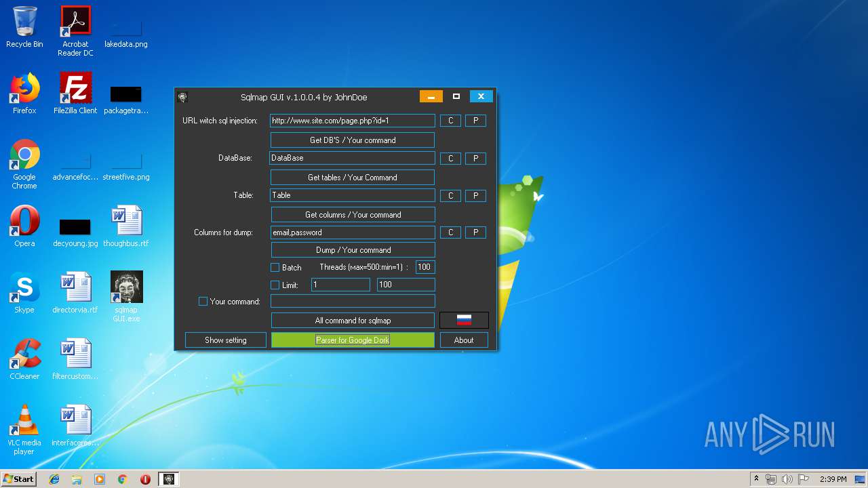Click Get DB'S / Your command button
Image resolution: width=868 pixels, height=488 pixels.
click(353, 140)
